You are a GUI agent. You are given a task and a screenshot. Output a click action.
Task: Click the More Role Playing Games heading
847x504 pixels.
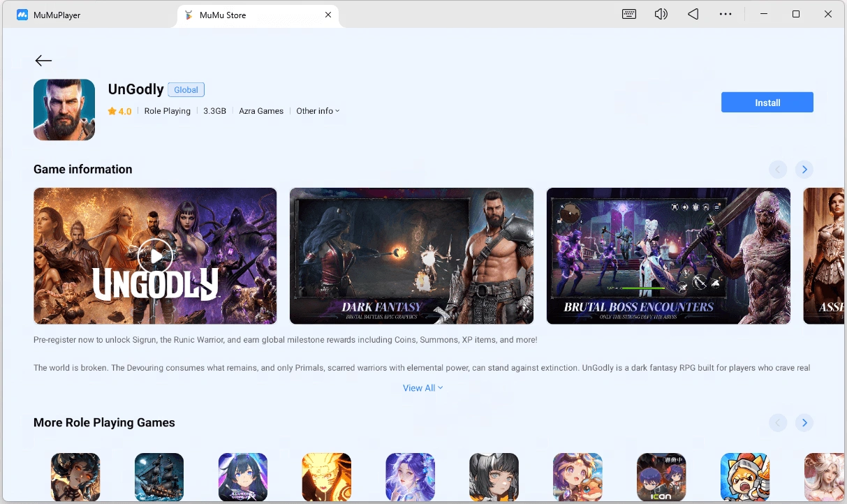[104, 422]
